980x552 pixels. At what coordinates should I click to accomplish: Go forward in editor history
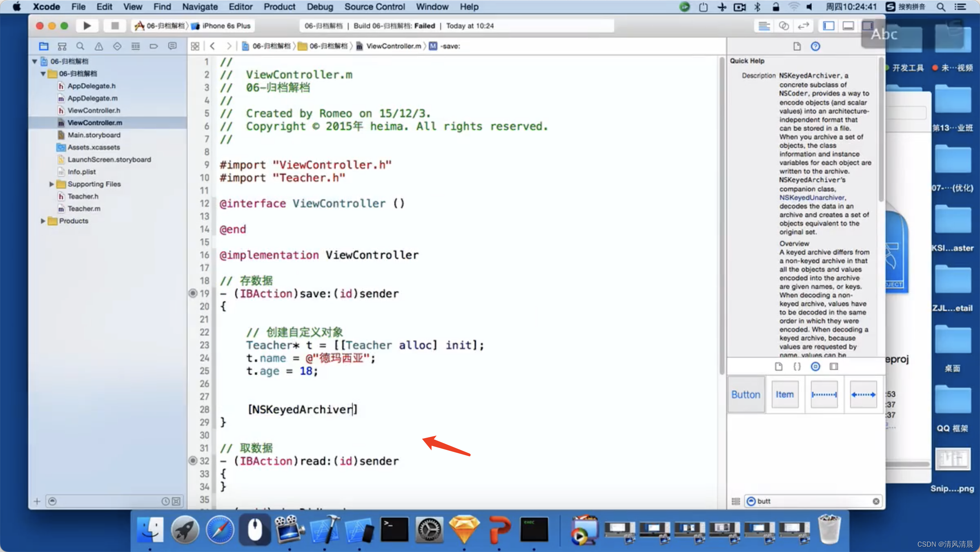(229, 46)
